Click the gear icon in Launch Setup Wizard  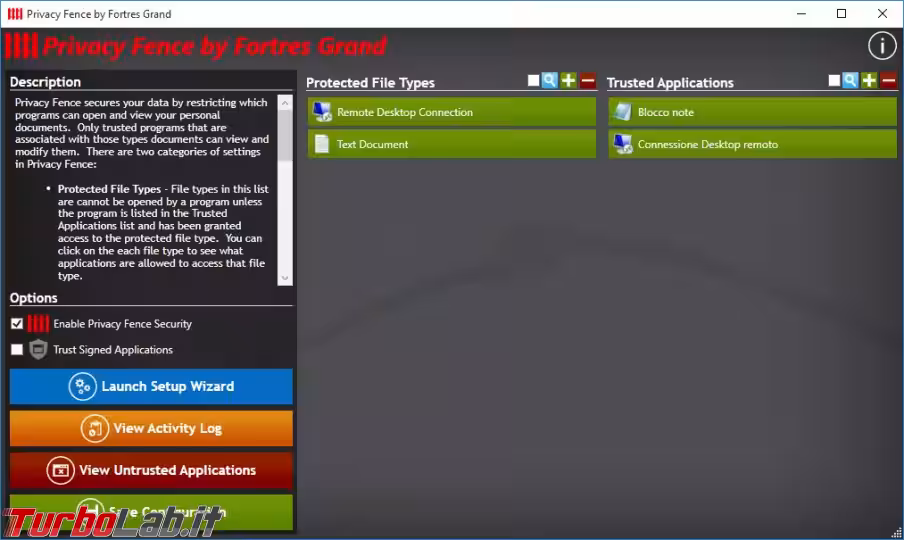click(x=82, y=386)
